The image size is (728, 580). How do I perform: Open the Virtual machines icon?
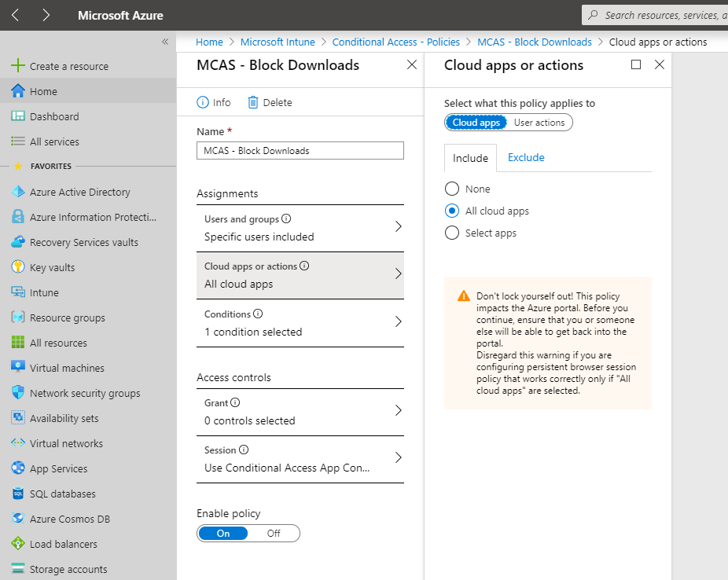(x=17, y=368)
